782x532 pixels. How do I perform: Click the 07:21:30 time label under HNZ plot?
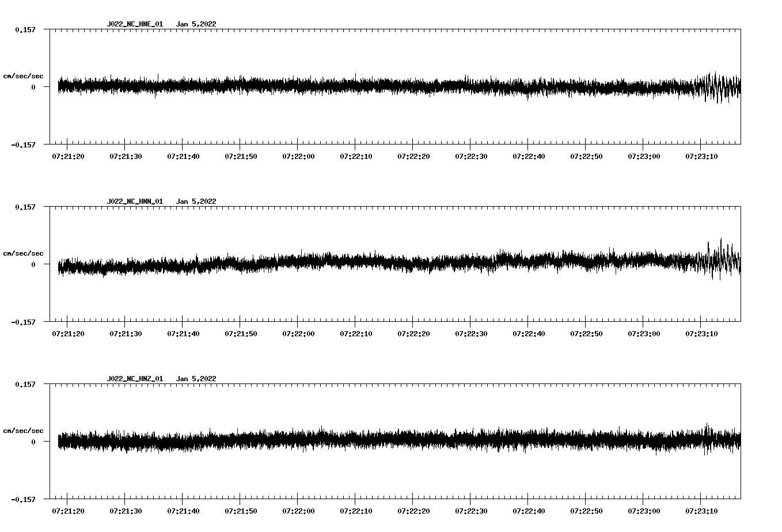coord(126,511)
